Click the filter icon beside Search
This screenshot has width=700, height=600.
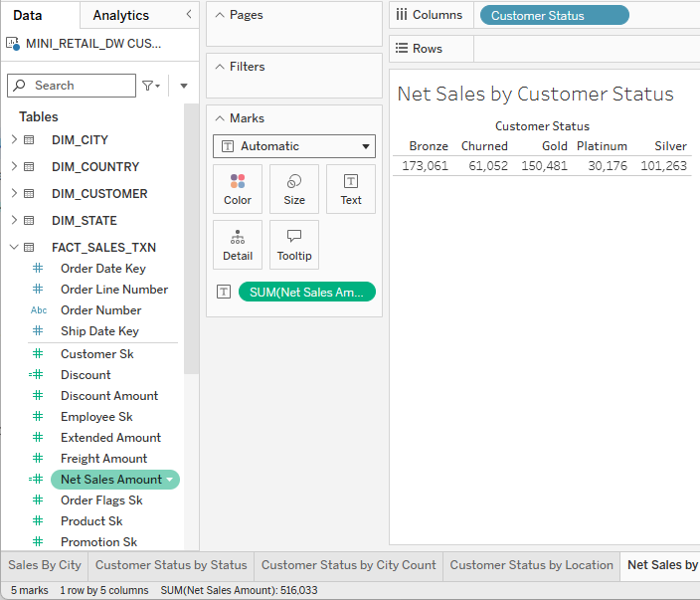[150, 86]
